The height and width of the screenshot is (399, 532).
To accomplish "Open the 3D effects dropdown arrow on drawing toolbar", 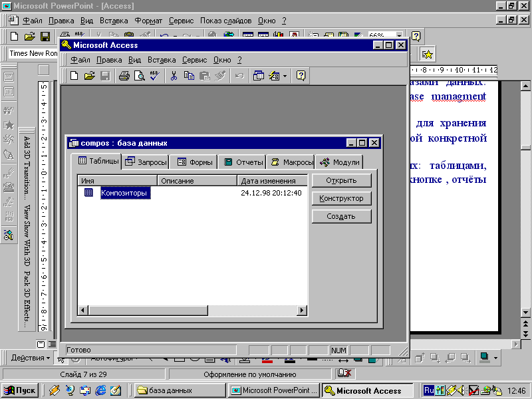I will tap(495, 358).
